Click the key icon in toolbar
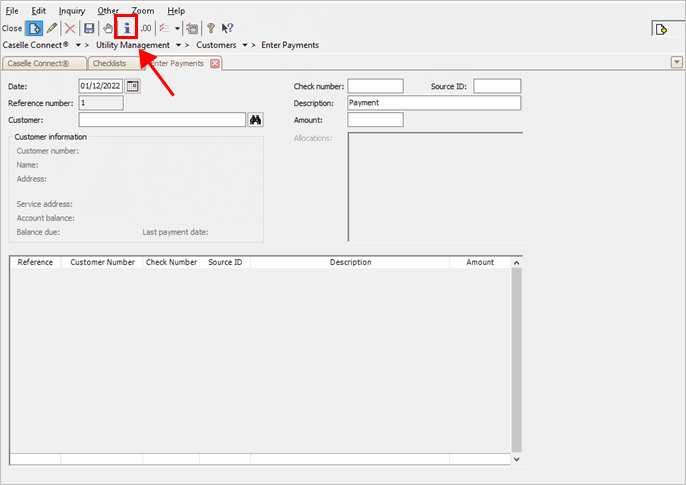This screenshot has width=686, height=485. tap(210, 28)
